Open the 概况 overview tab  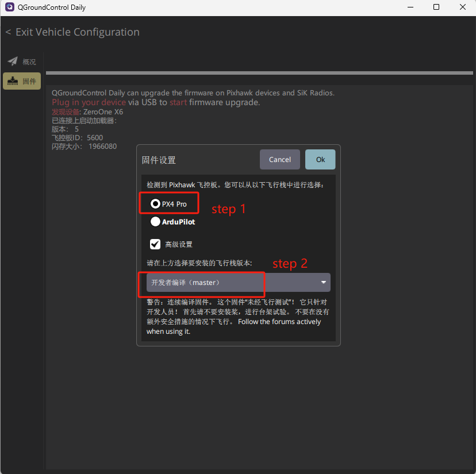(x=22, y=62)
